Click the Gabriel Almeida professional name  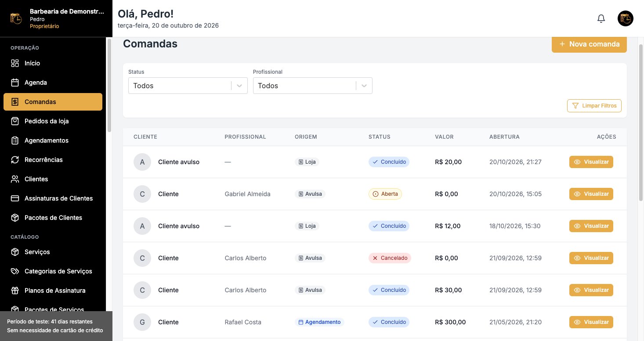point(247,194)
